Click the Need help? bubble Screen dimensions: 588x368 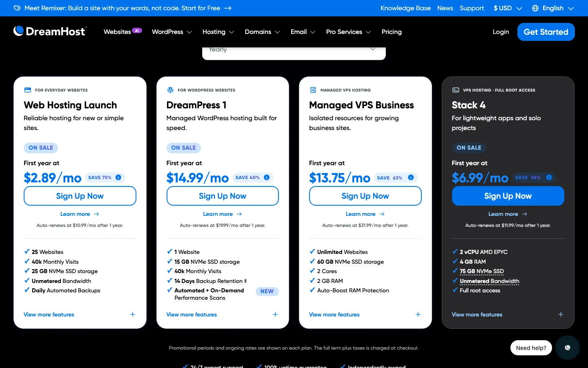click(531, 348)
